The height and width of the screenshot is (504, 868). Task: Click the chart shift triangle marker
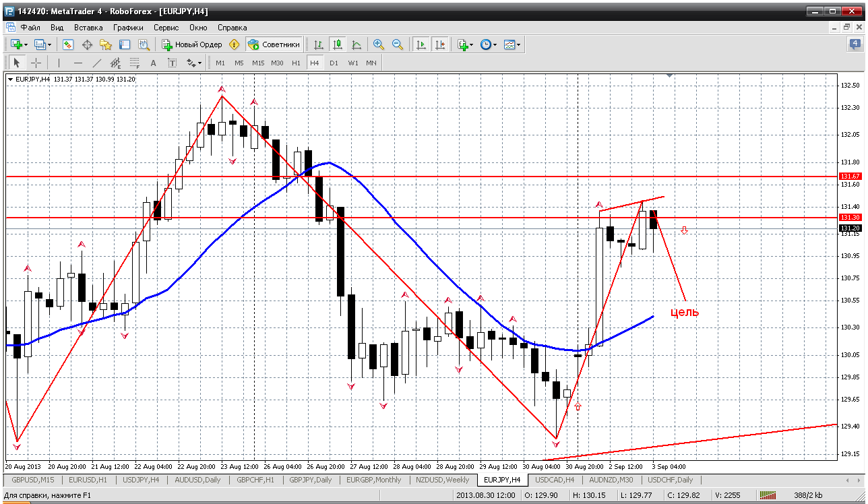tap(669, 76)
